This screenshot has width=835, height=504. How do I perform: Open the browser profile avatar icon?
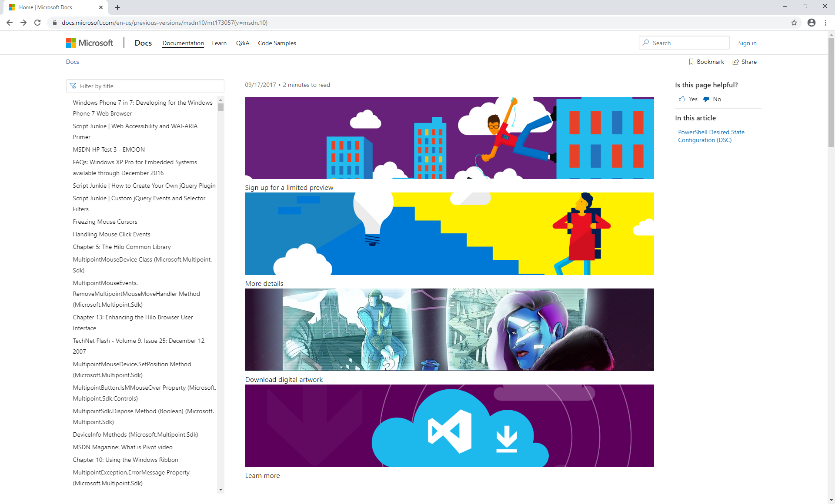(x=811, y=23)
